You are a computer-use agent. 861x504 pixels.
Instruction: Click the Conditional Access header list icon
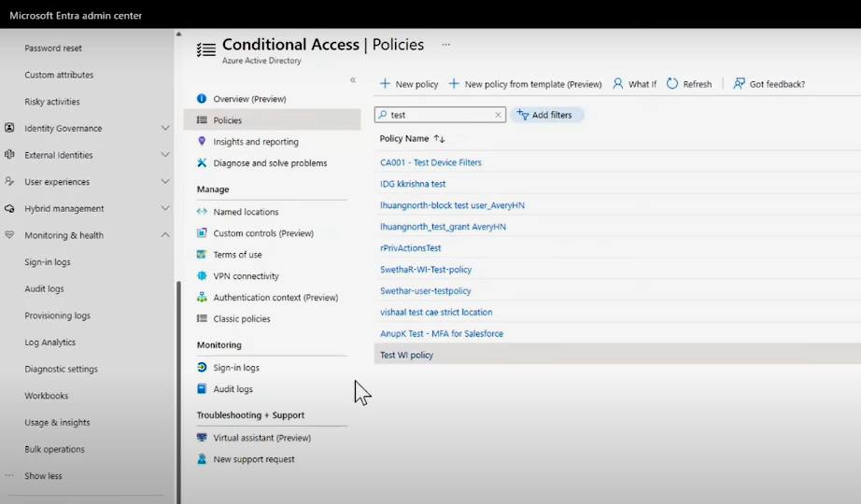pos(206,50)
